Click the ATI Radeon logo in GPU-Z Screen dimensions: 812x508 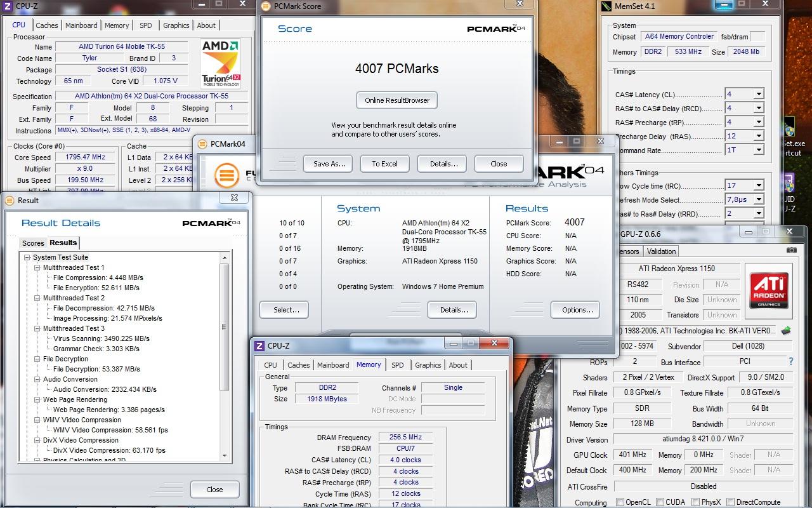768,291
